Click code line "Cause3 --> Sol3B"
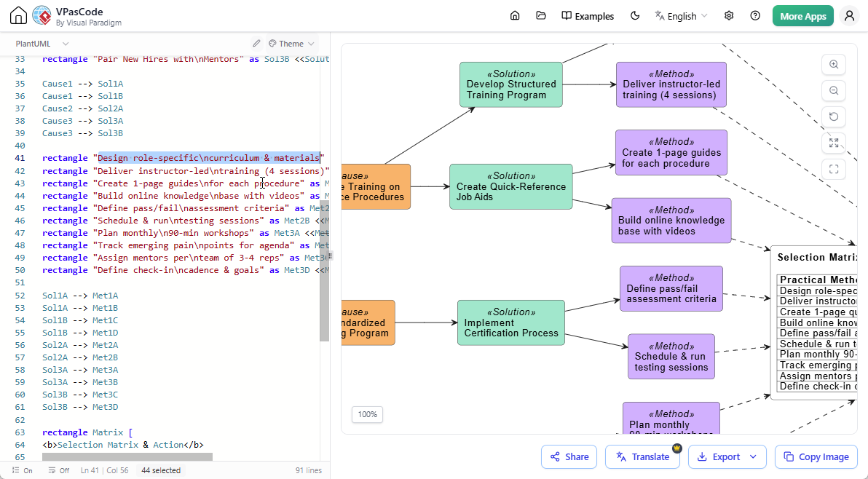868x479 pixels. pyautogui.click(x=82, y=133)
